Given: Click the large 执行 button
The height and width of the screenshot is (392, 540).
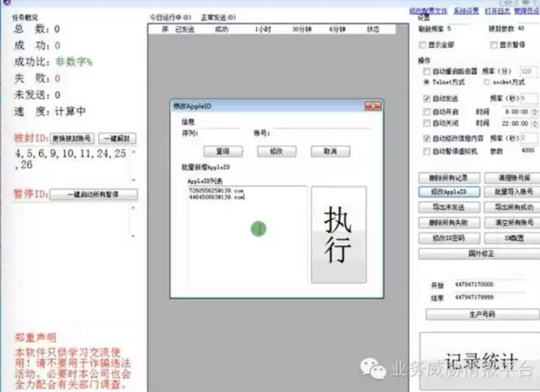Looking at the screenshot, I should [x=339, y=235].
